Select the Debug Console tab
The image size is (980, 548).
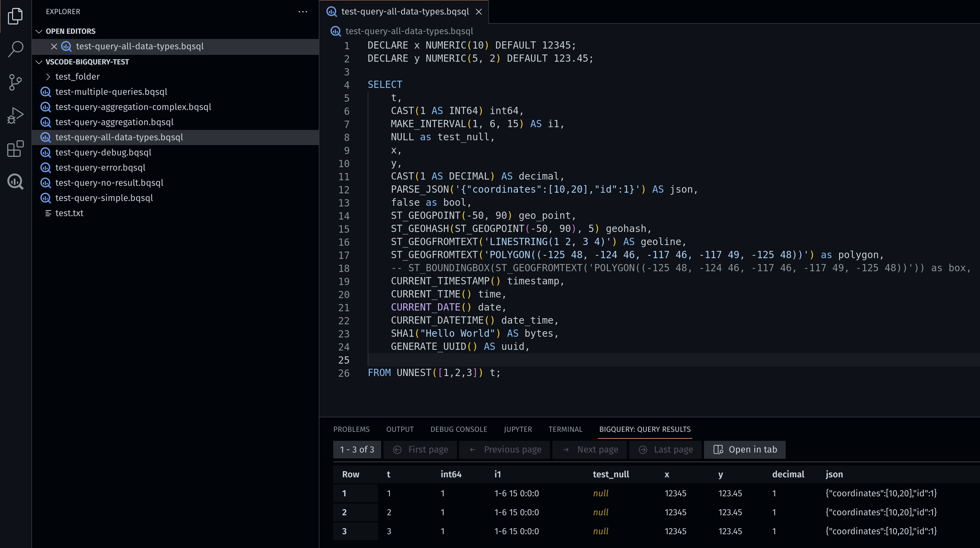coord(458,429)
